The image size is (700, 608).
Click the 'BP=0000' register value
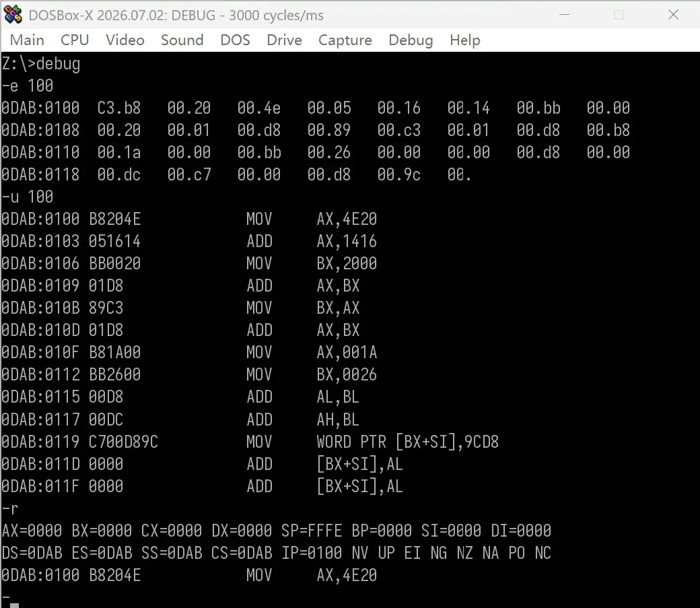(382, 531)
